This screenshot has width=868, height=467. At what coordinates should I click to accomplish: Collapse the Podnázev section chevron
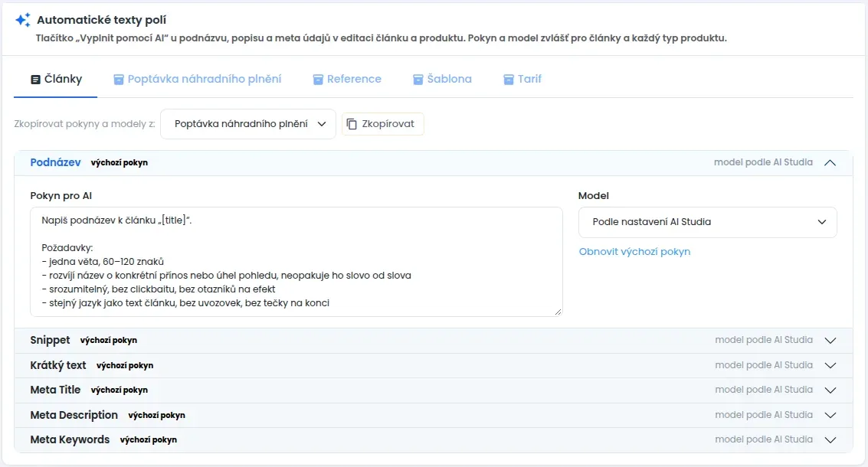point(830,162)
